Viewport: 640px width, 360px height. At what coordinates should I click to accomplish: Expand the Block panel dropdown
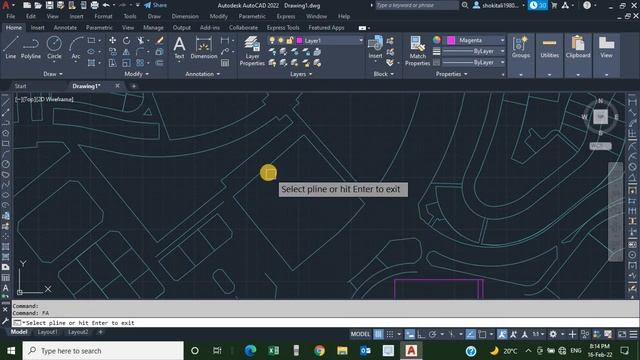tap(384, 74)
